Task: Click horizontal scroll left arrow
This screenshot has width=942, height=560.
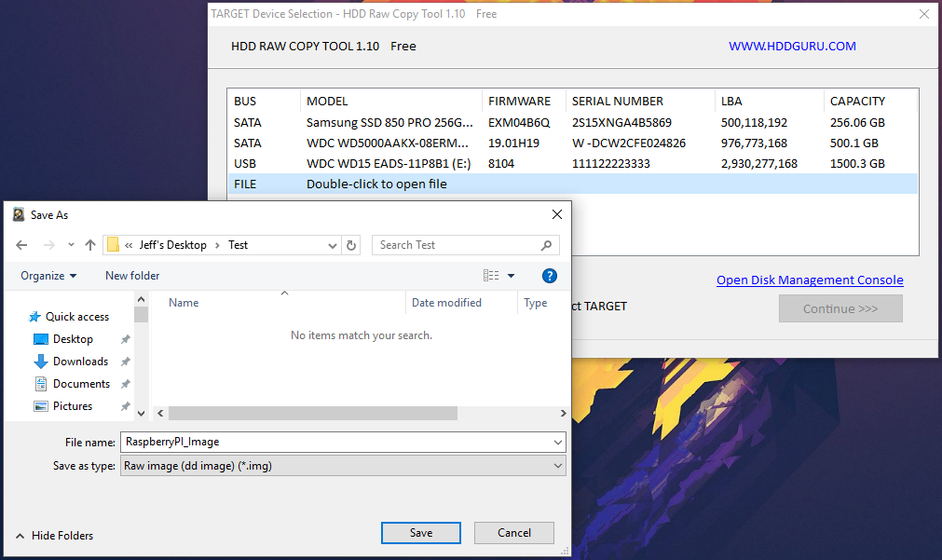Action: pos(160,414)
